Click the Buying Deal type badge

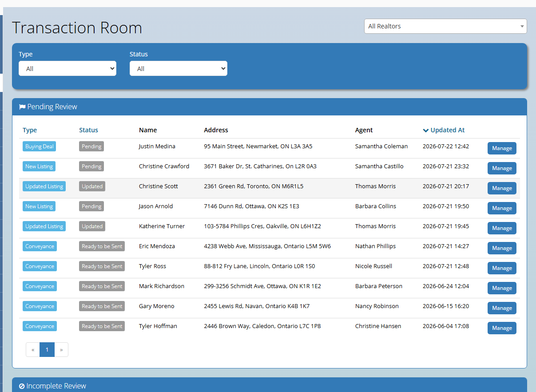(39, 147)
